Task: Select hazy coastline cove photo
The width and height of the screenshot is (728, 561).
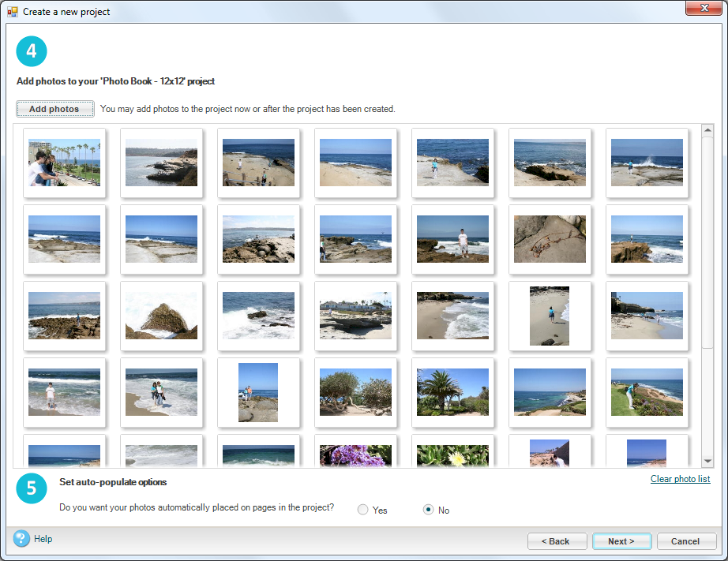Action: [x=161, y=163]
